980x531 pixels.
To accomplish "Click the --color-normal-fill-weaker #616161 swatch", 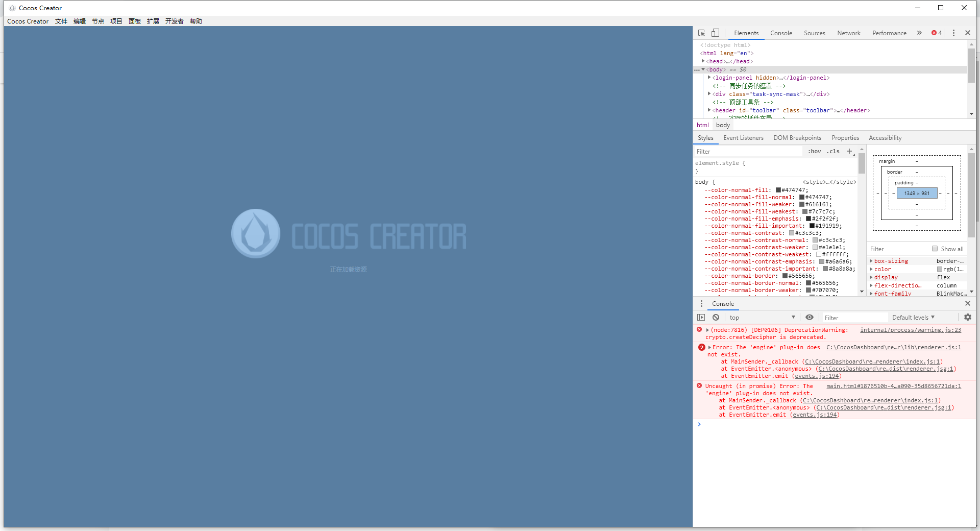I will click(802, 204).
